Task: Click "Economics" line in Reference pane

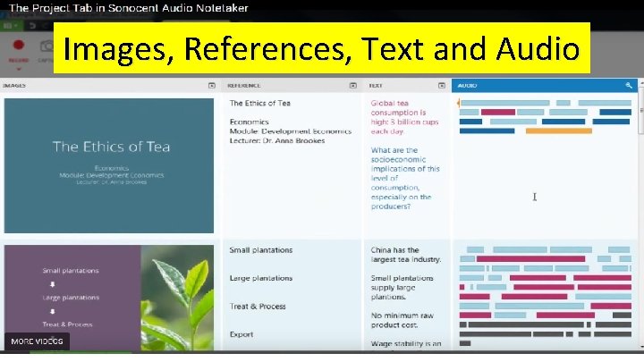Action: [x=250, y=122]
